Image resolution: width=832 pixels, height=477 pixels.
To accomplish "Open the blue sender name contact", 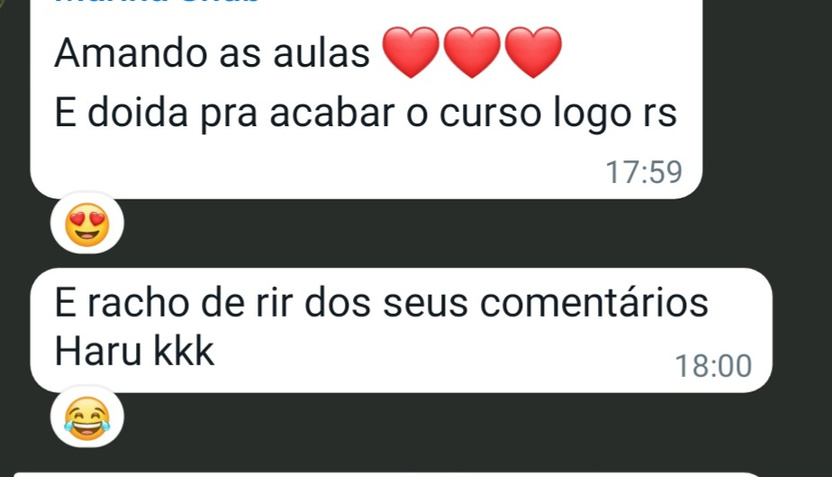I will point(157,2).
